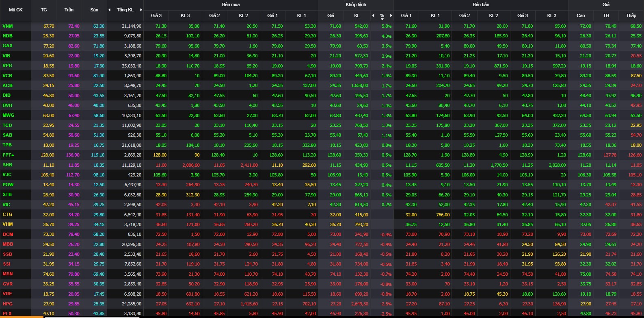644x318 pixels.
Task: Click VNM total volume 21,144,90
Action: pos(132,26)
